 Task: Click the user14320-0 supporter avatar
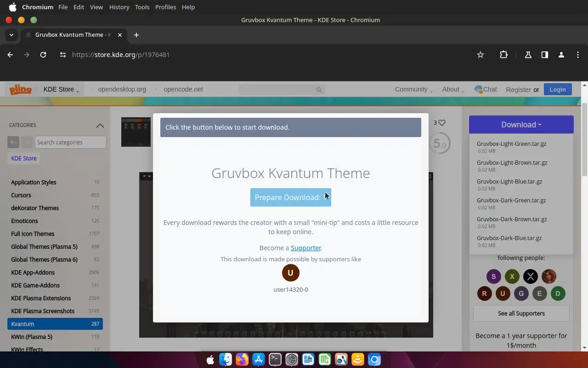click(290, 273)
